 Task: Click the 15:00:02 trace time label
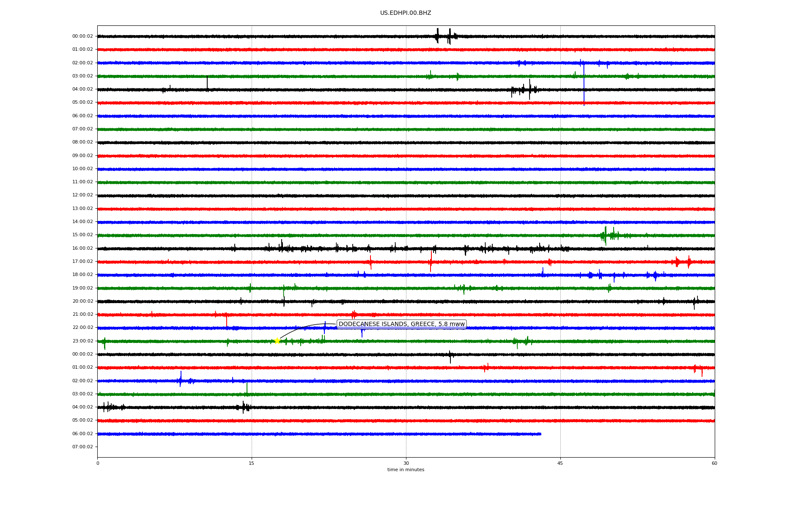coord(82,235)
